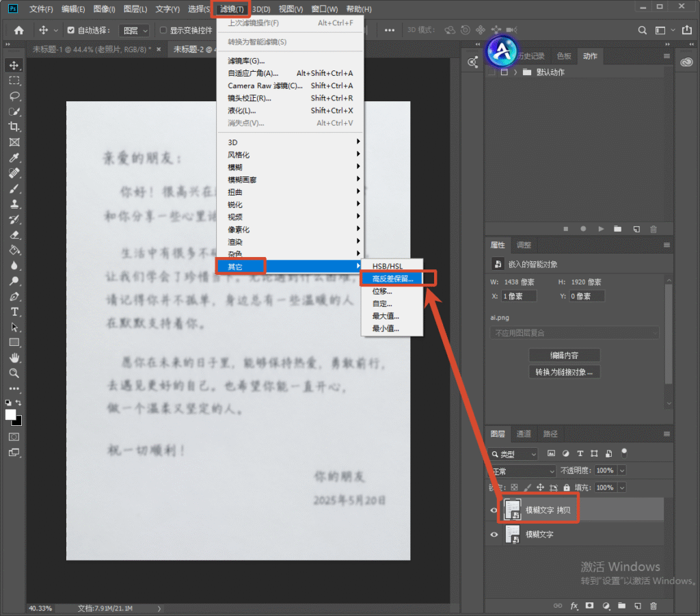Enable show transform controls checkbox
Screen dimensions: 700x616
click(x=163, y=30)
